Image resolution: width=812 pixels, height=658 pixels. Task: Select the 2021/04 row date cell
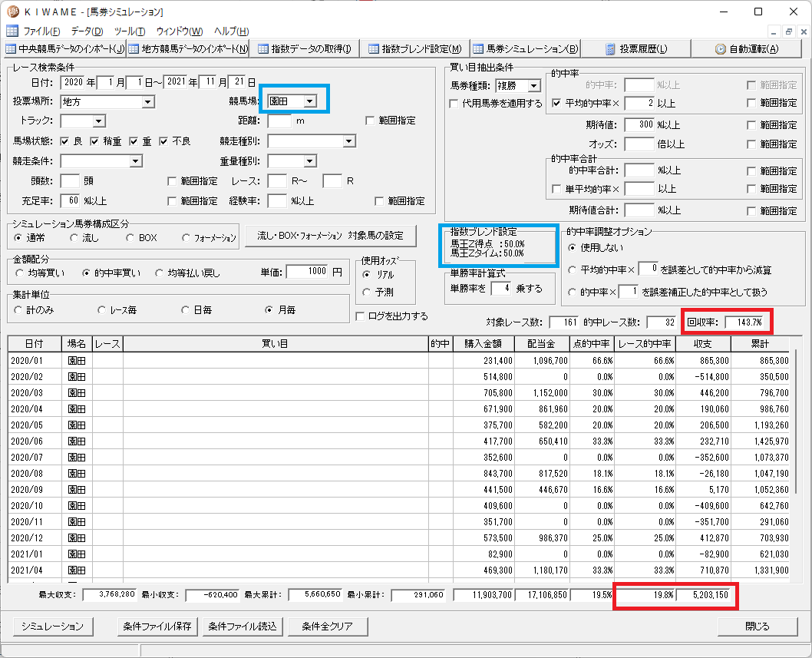tap(35, 570)
